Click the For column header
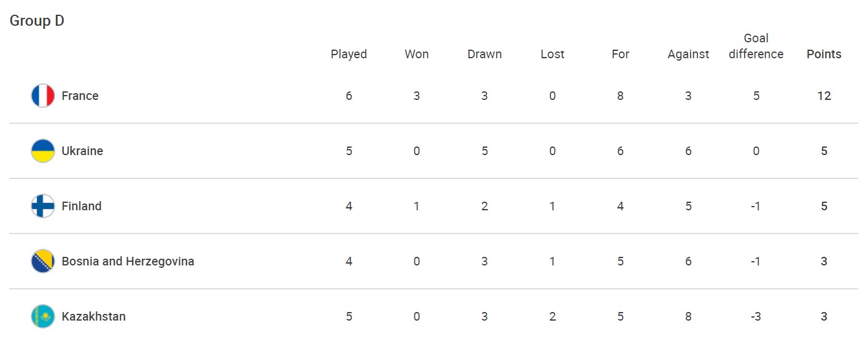 click(620, 54)
